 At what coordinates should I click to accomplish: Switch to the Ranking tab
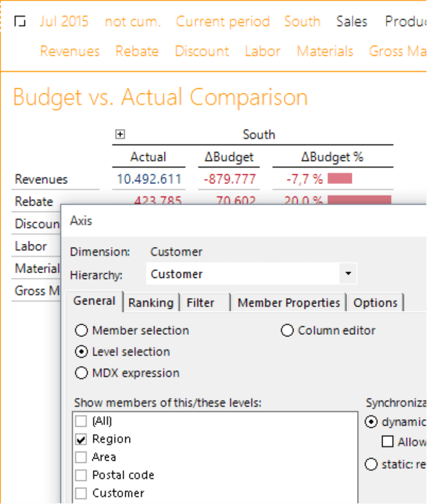click(x=151, y=302)
